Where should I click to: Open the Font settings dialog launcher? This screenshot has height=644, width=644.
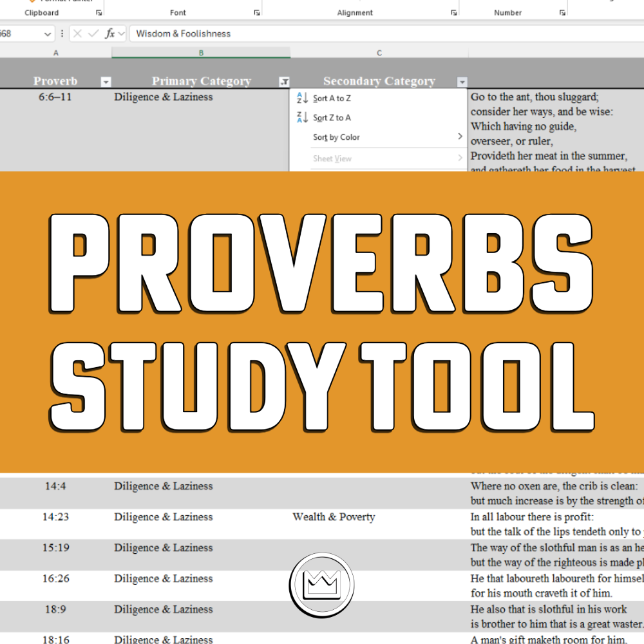(x=257, y=13)
